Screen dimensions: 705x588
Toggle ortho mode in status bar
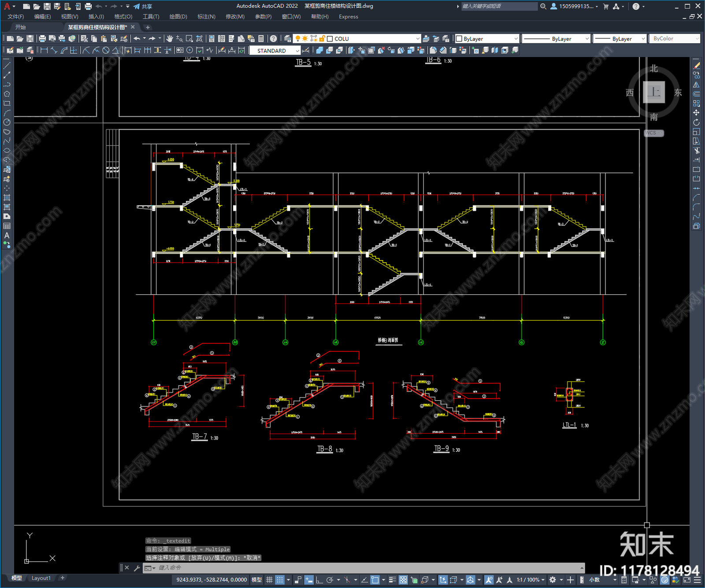[x=319, y=580]
